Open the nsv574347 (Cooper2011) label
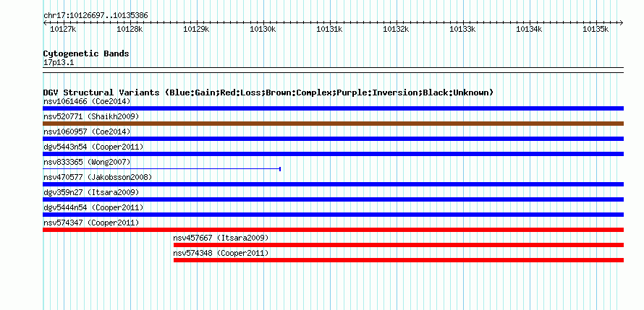The width and height of the screenshot is (644, 310). pyautogui.click(x=91, y=223)
